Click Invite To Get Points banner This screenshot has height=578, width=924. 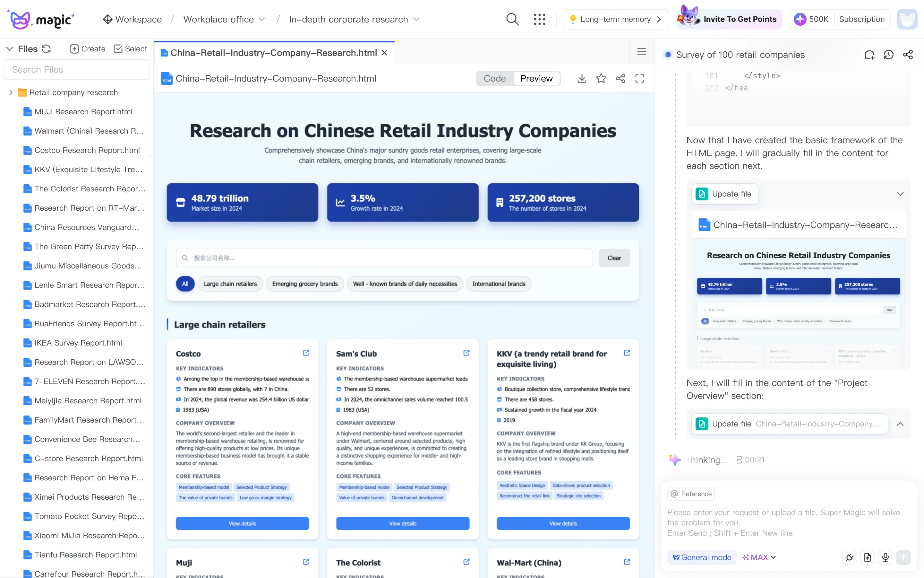[x=729, y=19]
